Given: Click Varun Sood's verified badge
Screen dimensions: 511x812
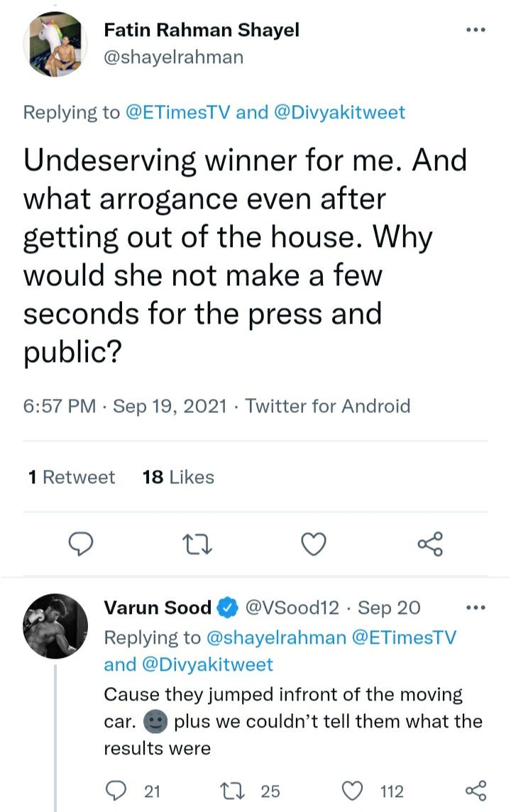Looking at the screenshot, I should 226,608.
